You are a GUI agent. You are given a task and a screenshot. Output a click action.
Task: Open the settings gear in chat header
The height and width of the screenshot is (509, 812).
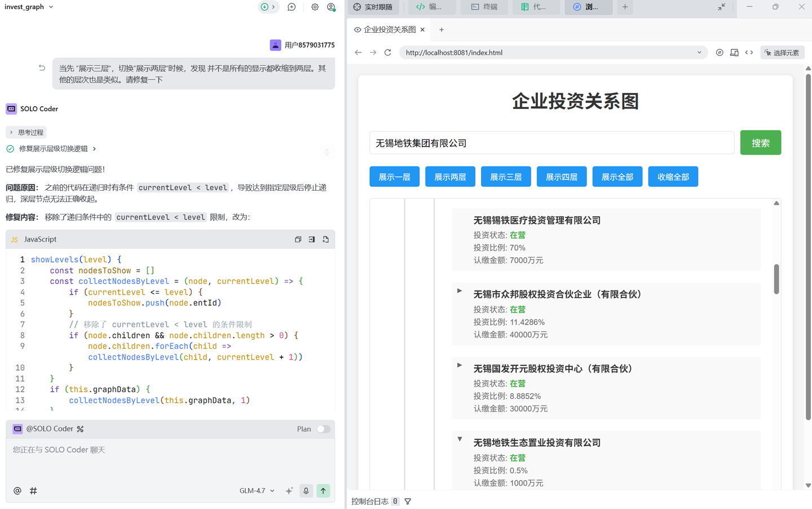(315, 7)
